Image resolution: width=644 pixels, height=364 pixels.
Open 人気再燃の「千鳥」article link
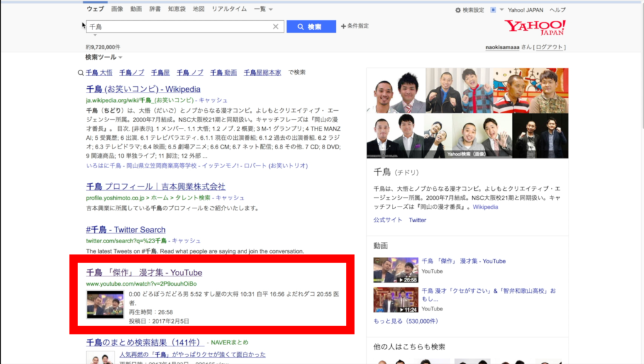192,354
